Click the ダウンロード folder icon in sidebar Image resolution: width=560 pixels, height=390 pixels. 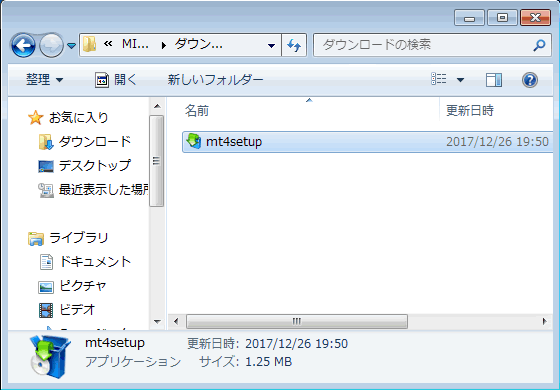pos(46,142)
